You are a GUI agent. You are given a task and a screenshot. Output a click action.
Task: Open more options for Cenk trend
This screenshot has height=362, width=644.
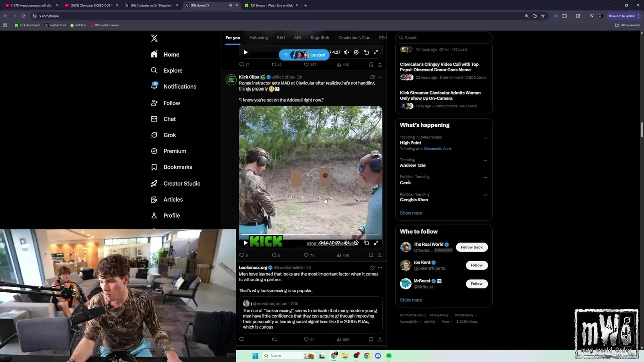[x=485, y=177]
